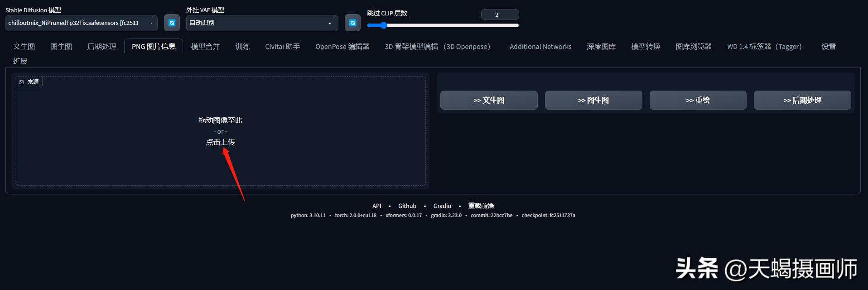Click the source image icon label
The image size is (868, 290).
tap(29, 82)
